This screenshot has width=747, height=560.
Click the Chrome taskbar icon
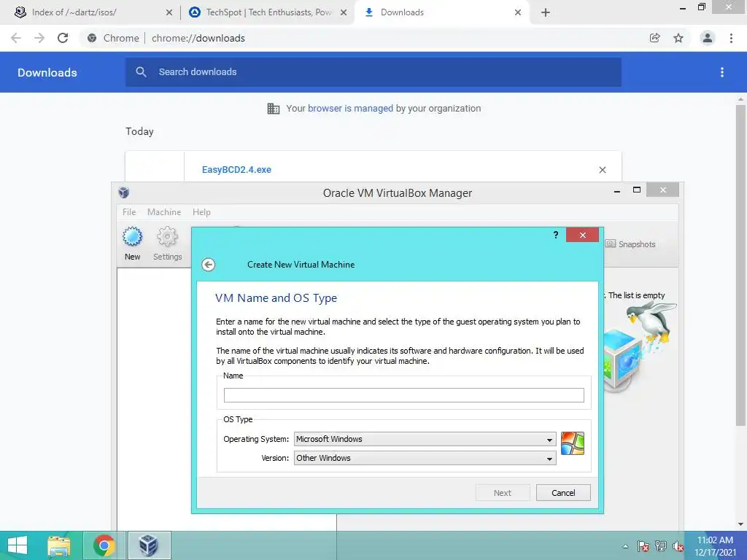(x=104, y=545)
